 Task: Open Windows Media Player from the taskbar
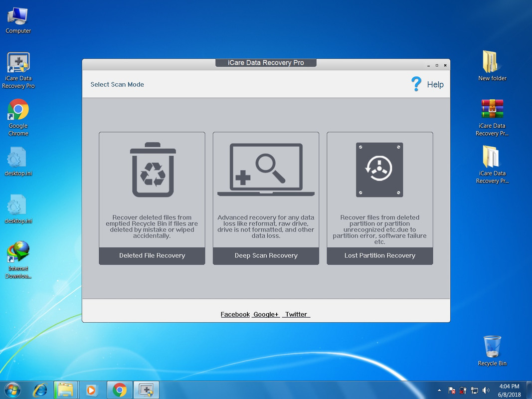coord(91,390)
